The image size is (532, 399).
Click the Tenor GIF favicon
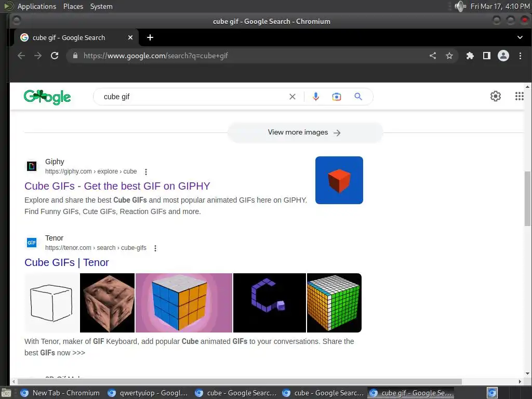(32, 243)
